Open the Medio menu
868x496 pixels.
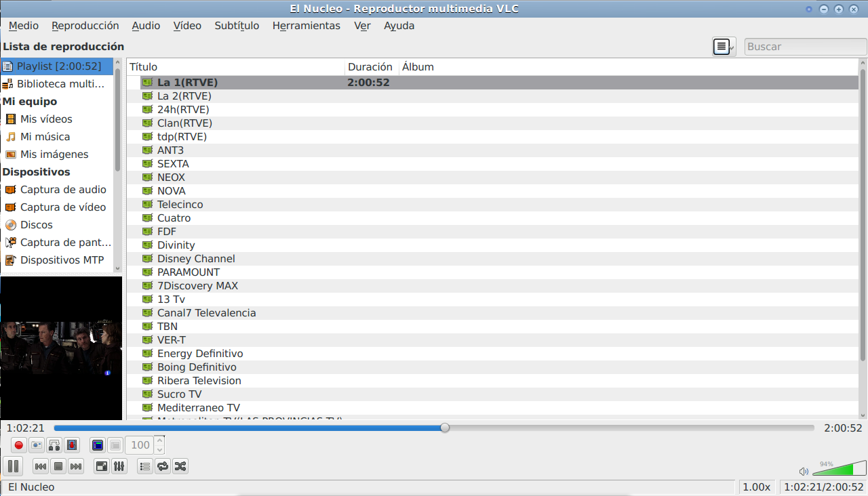[24, 26]
